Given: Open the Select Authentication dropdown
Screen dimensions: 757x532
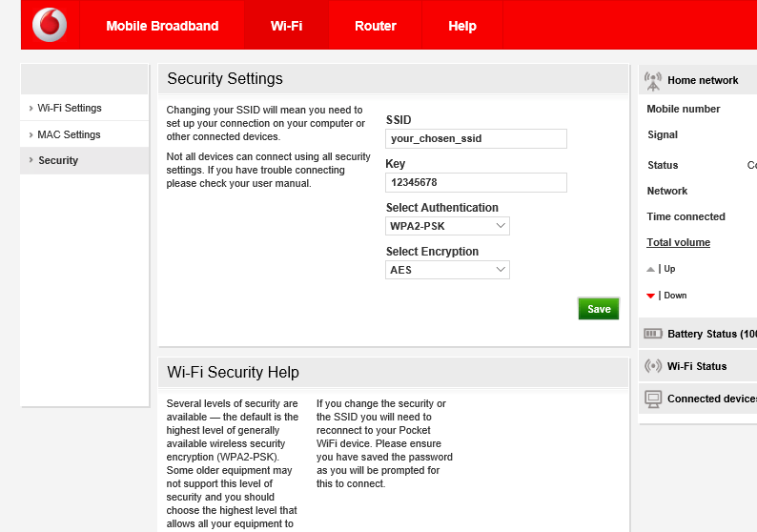Looking at the screenshot, I should click(447, 226).
